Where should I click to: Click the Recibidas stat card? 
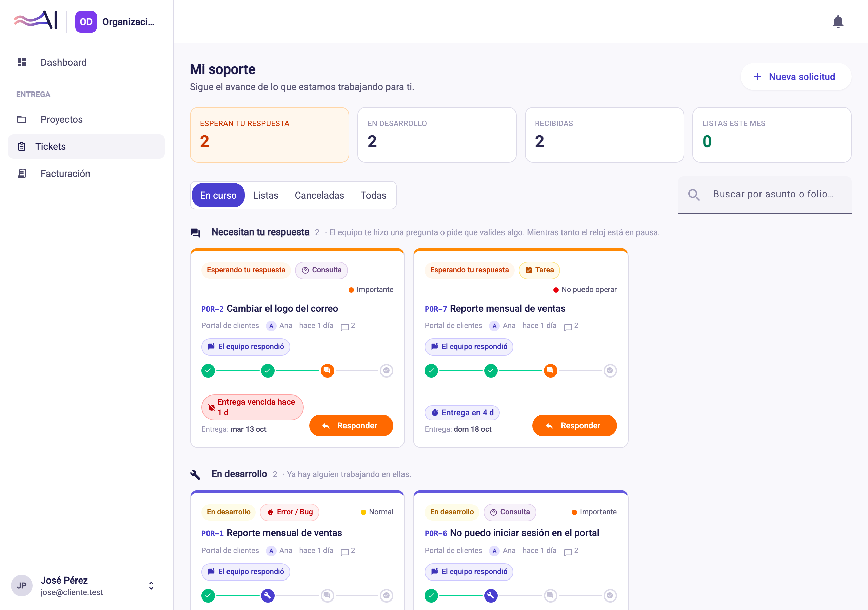pyautogui.click(x=604, y=135)
